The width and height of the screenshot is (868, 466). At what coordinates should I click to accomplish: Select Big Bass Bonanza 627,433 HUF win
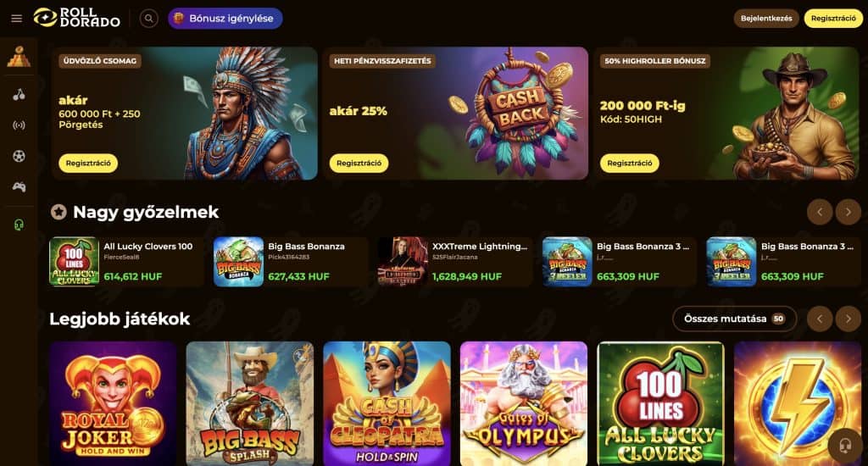[x=290, y=262]
